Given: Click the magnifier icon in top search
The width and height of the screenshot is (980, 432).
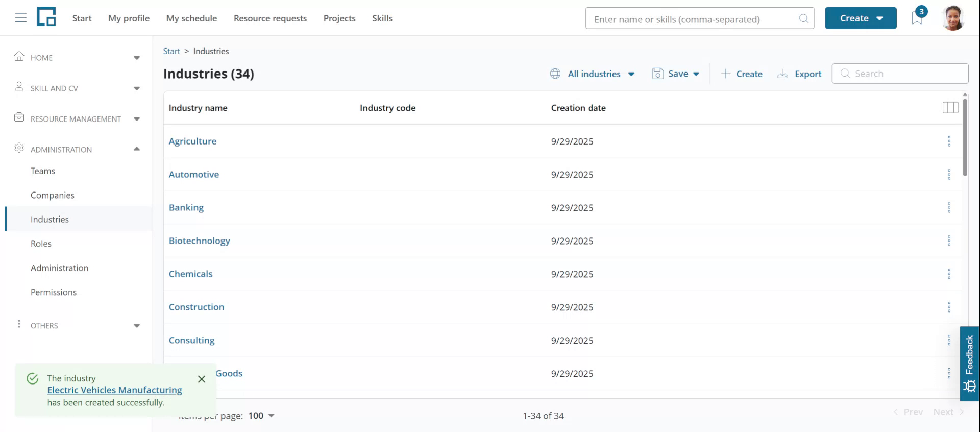Looking at the screenshot, I should pos(804,19).
